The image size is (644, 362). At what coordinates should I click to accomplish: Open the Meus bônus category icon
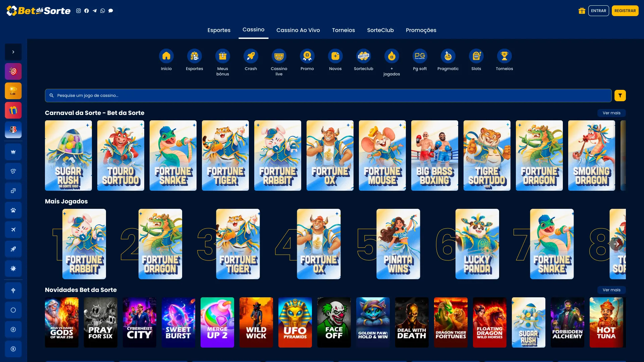point(223,56)
